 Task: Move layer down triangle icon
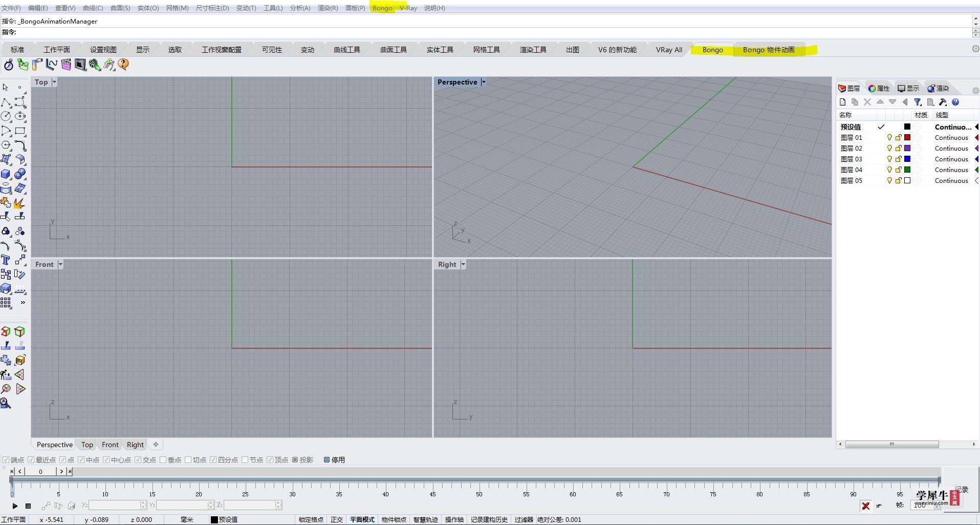tap(892, 102)
